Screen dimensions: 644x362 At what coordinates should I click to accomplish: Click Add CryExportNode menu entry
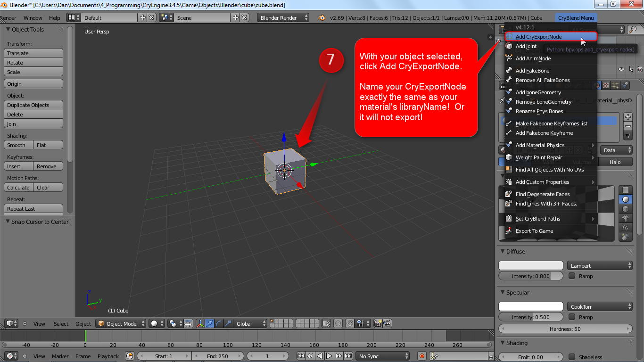[551, 37]
